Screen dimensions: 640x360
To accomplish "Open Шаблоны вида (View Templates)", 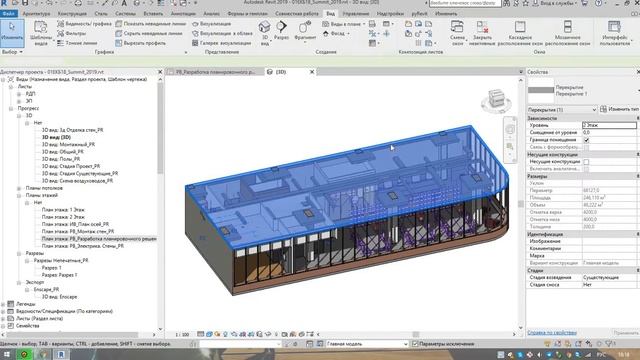I will pyautogui.click(x=41, y=33).
